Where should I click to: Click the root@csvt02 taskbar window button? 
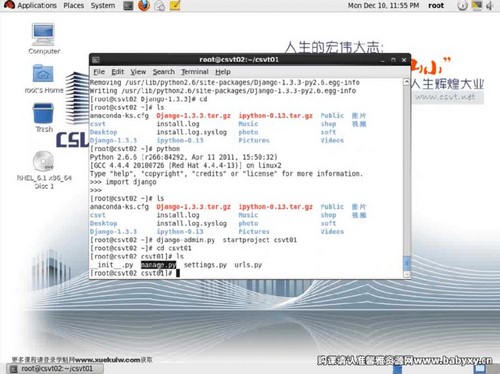pyautogui.click(x=55, y=369)
